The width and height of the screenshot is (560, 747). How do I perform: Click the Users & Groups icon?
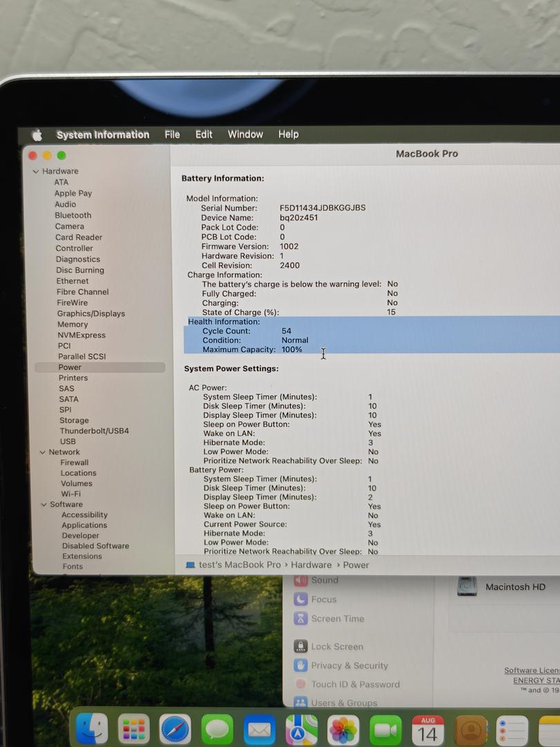click(x=301, y=702)
